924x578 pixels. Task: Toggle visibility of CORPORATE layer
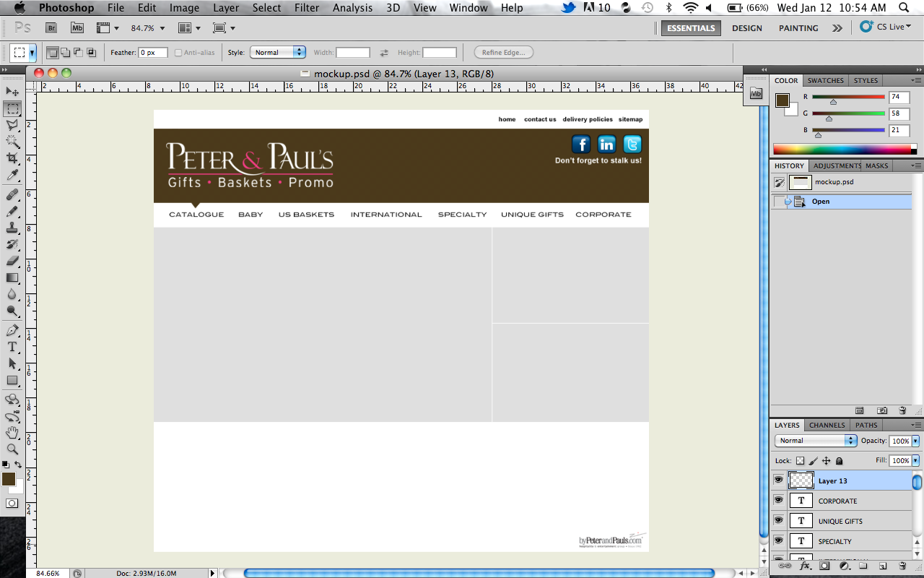click(778, 500)
